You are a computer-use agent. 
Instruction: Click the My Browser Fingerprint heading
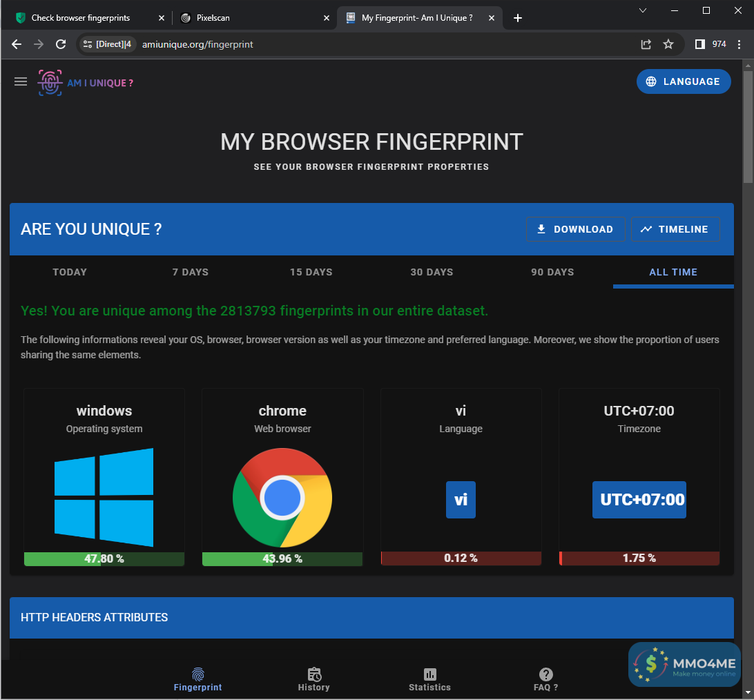371,142
